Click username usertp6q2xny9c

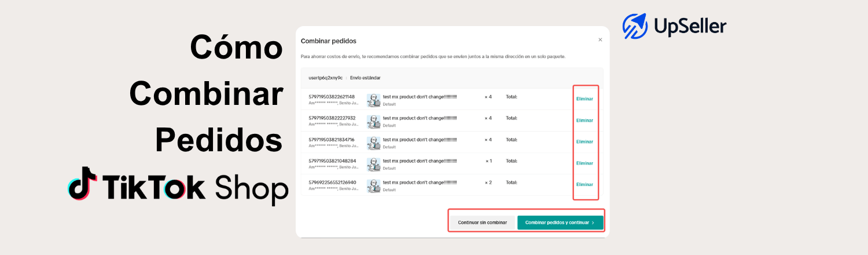[x=325, y=78]
